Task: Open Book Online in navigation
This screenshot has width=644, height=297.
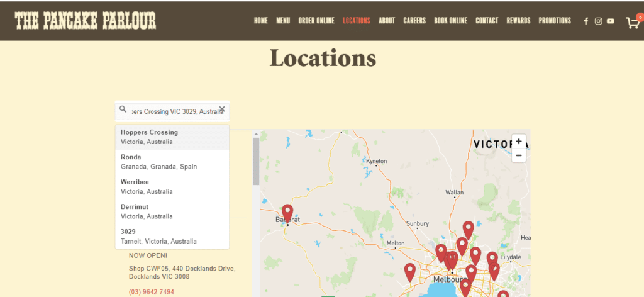Action: (450, 21)
